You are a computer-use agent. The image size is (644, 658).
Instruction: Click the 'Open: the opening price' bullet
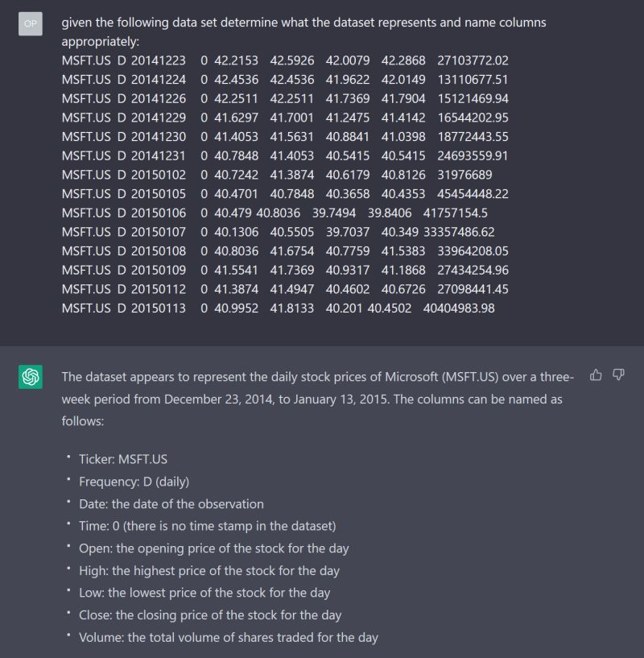[214, 548]
